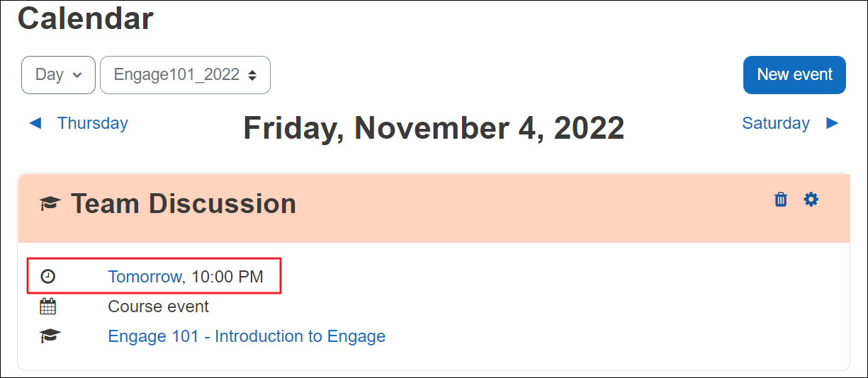The height and width of the screenshot is (378, 868).
Task: Click the clock icon next to Tomorrow
Action: (x=47, y=276)
